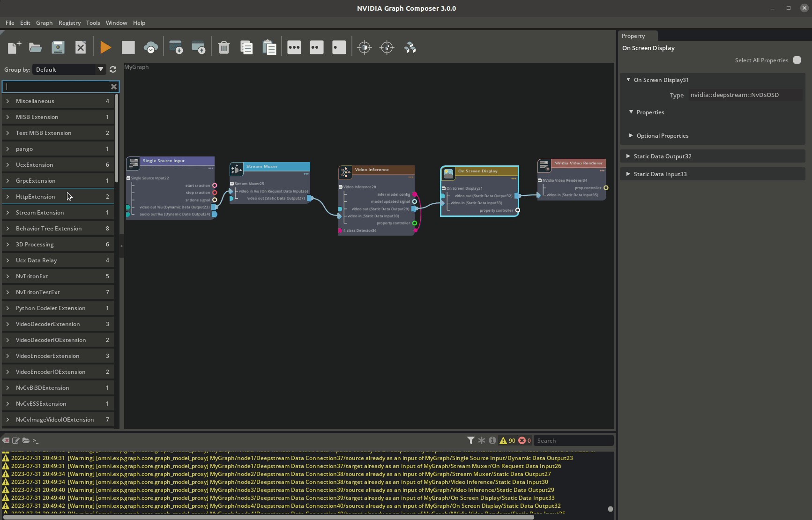812x520 pixels.
Task: Collapse Video Inference28 with its minus box
Action: (341, 187)
